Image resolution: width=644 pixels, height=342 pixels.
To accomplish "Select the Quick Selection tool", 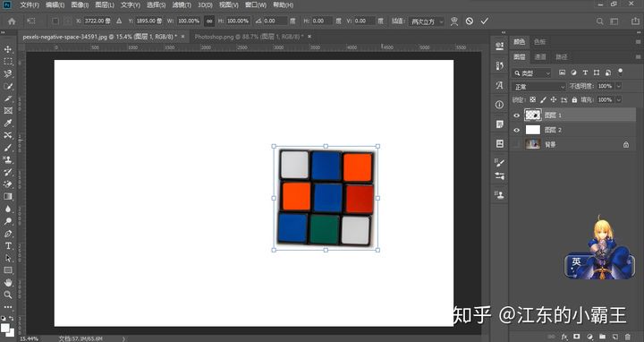I will (x=8, y=86).
